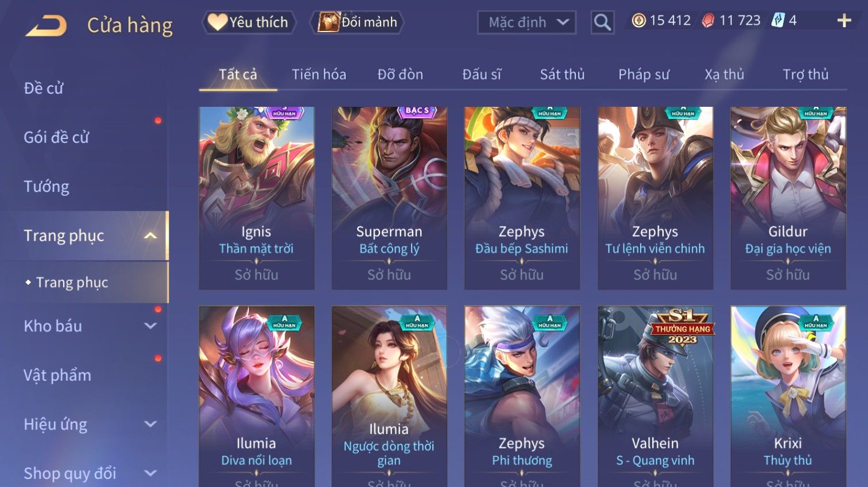Click the gold coin currency icon
The image size is (868, 487).
[x=639, y=21]
